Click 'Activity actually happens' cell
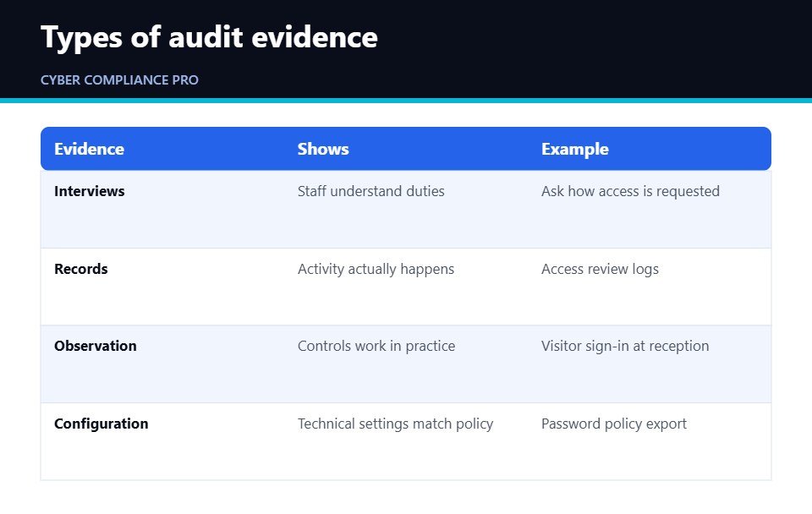812x514 pixels. (376, 269)
